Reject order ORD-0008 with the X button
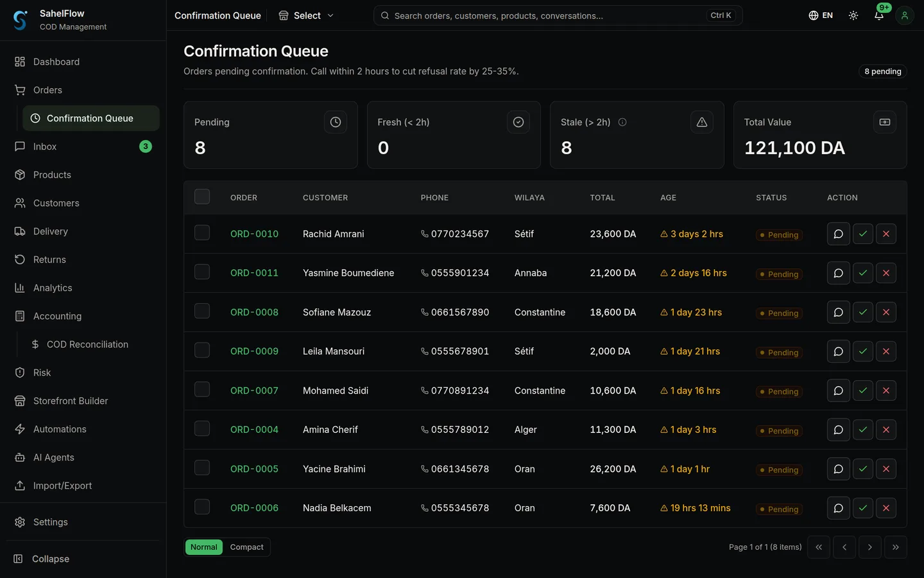Viewport: 924px width, 578px height. pos(886,313)
